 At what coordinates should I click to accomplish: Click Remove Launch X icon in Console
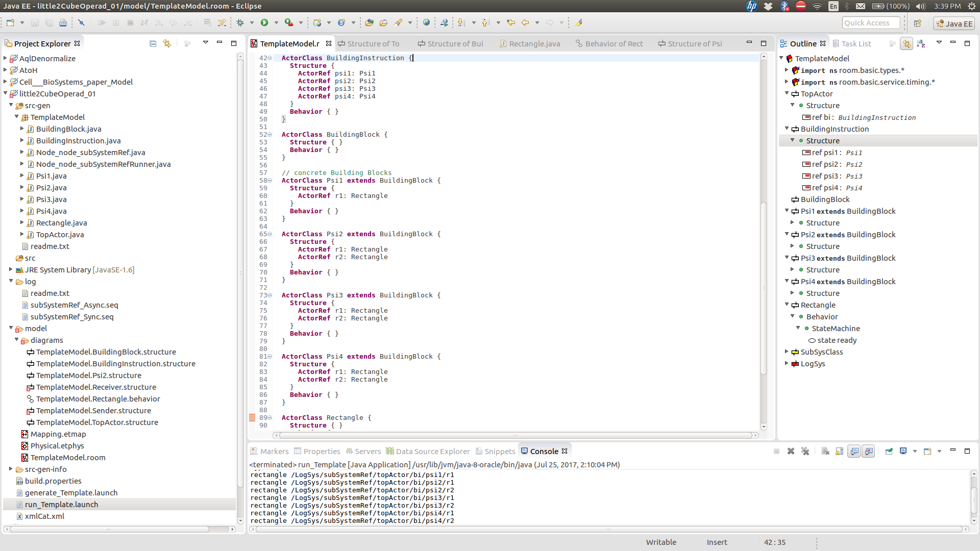tap(791, 451)
